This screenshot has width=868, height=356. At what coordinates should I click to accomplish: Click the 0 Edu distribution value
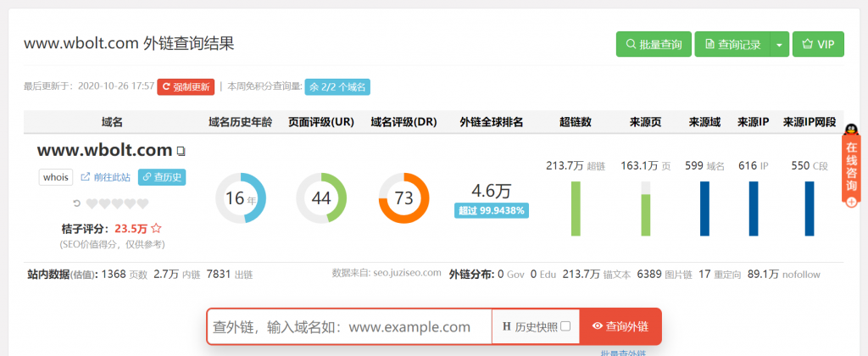pos(543,274)
